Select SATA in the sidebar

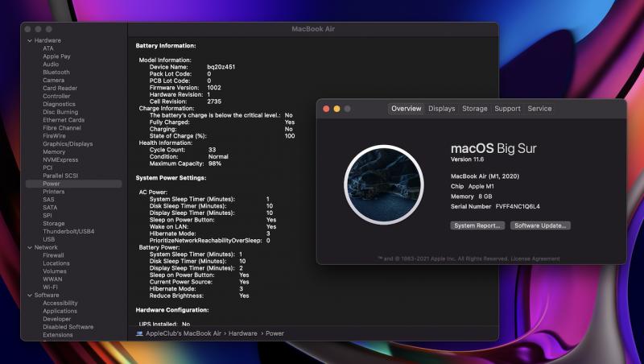coord(50,208)
